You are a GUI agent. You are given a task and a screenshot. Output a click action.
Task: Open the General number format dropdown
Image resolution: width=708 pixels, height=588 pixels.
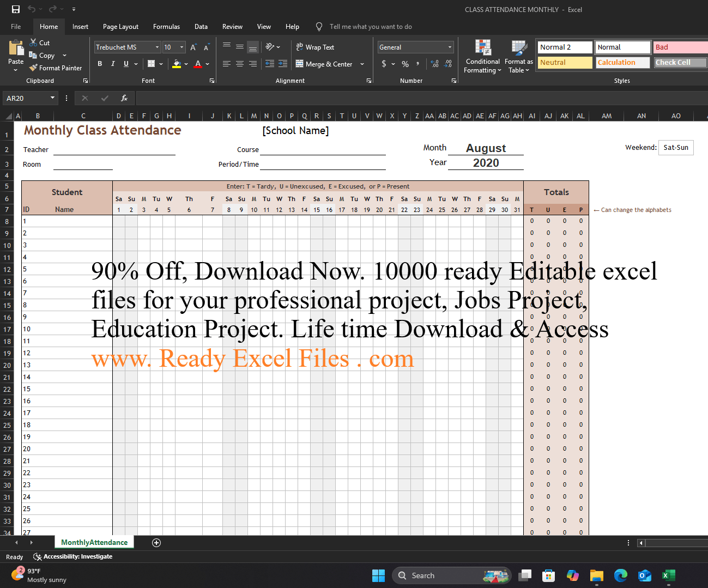click(450, 47)
